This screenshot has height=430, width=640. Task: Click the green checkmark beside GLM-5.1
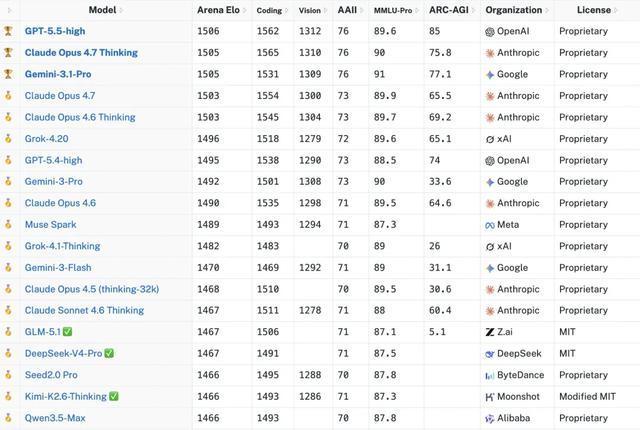68,332
